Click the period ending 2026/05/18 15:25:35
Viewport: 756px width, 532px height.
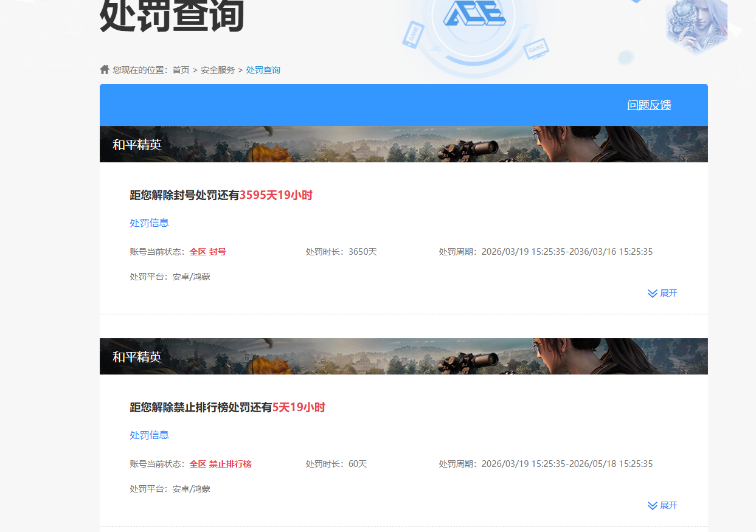(546, 464)
